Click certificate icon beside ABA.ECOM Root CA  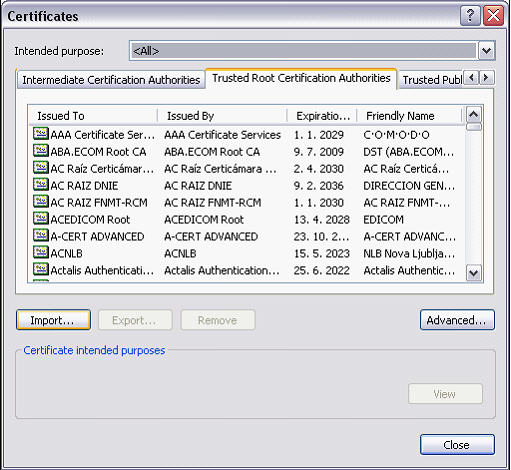tap(41, 151)
